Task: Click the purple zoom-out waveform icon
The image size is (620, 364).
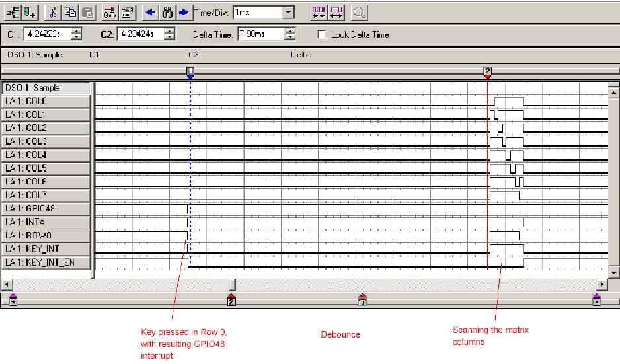Action: [336, 13]
